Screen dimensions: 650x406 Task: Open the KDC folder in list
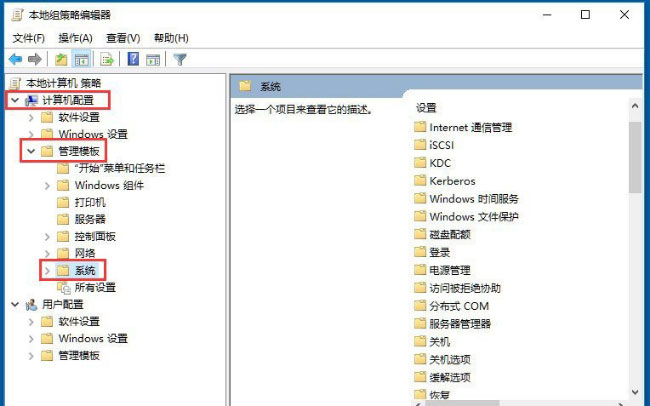click(432, 163)
